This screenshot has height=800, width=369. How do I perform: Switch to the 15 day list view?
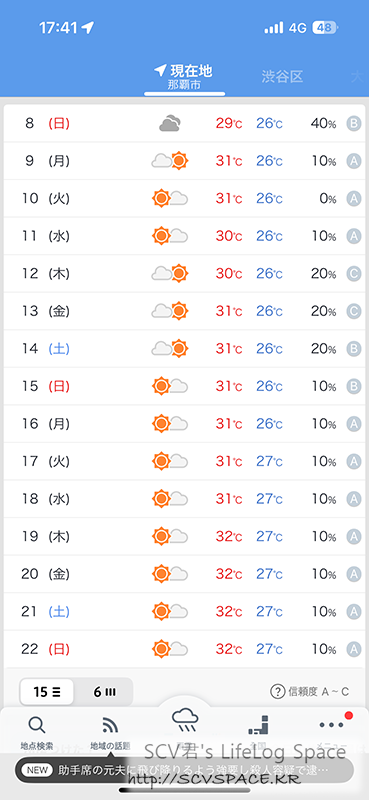coord(47,692)
